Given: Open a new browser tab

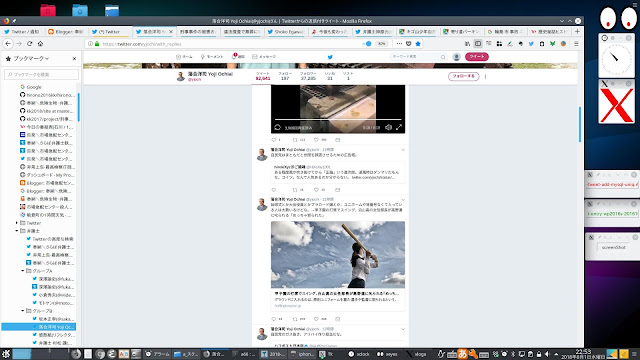Looking at the screenshot, I should [577, 31].
